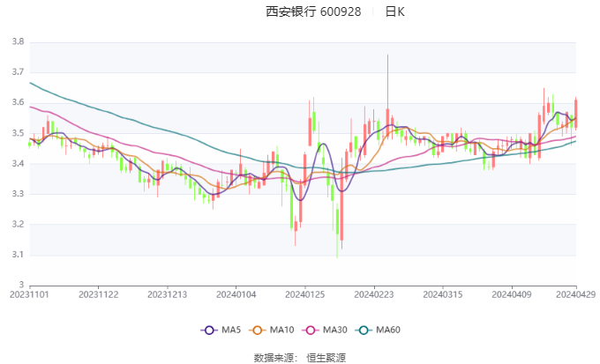
Task: Select the 20240125 x-axis date label
Action: (304, 295)
